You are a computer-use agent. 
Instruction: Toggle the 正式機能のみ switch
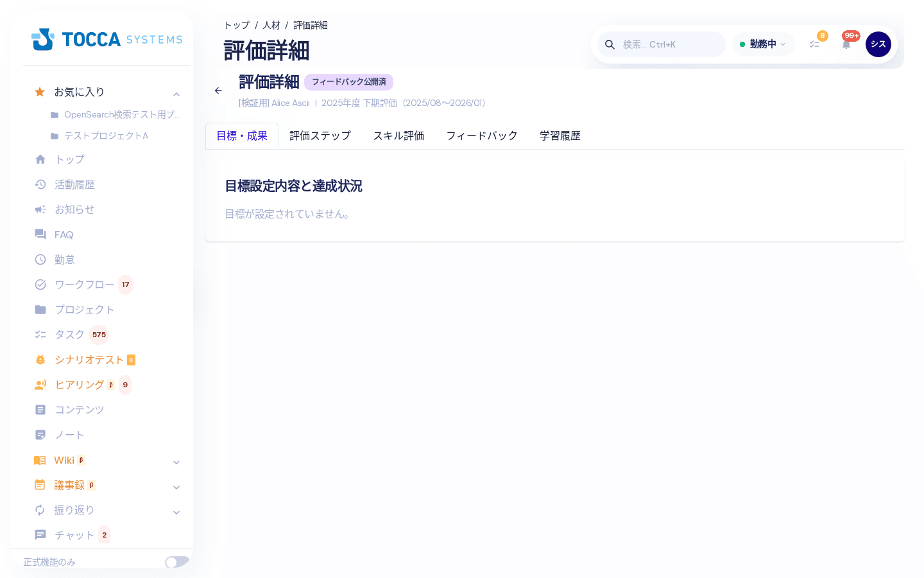click(x=177, y=562)
